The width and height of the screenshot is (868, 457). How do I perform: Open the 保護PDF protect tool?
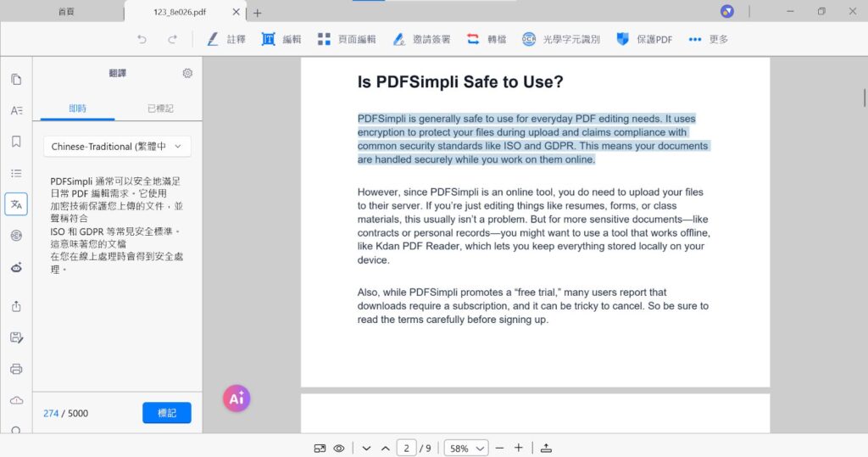click(644, 39)
